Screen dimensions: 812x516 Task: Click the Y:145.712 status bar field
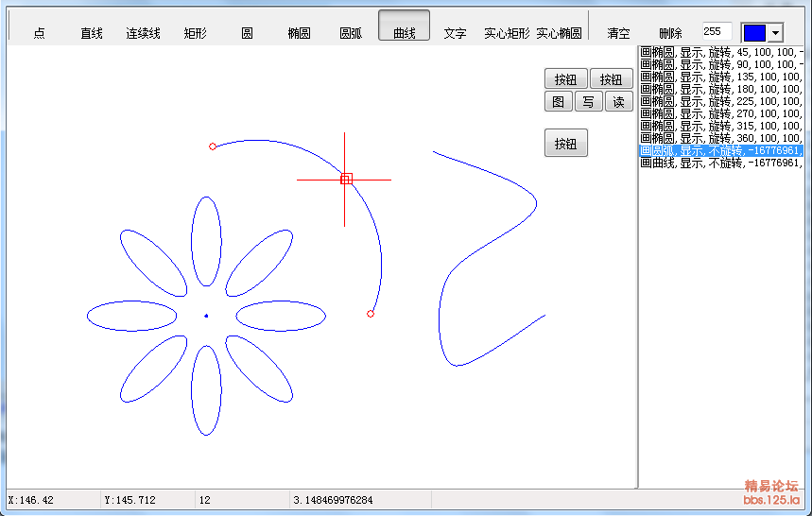click(x=148, y=500)
